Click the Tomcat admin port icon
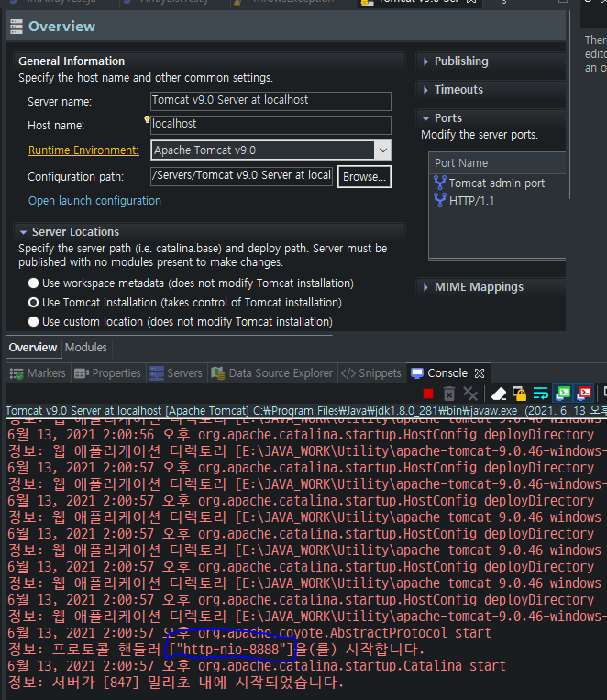The width and height of the screenshot is (607, 700). coord(440,183)
